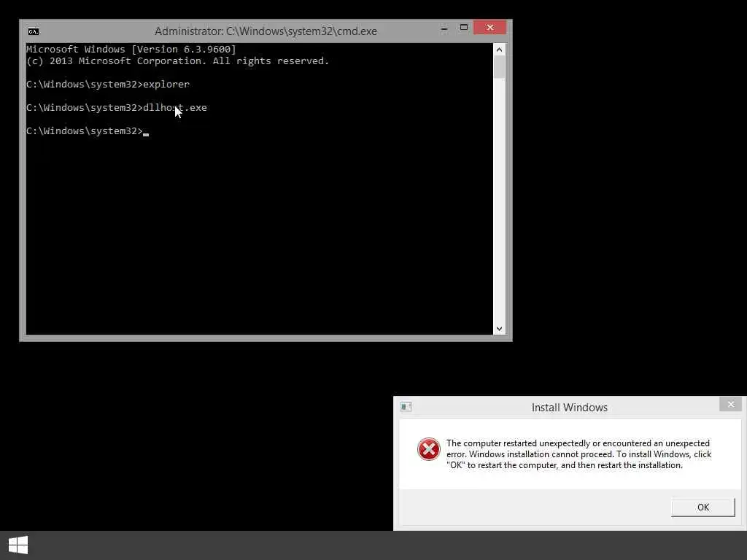Click OK in Install Windows dialog
The width and height of the screenshot is (747, 560).
click(x=703, y=507)
